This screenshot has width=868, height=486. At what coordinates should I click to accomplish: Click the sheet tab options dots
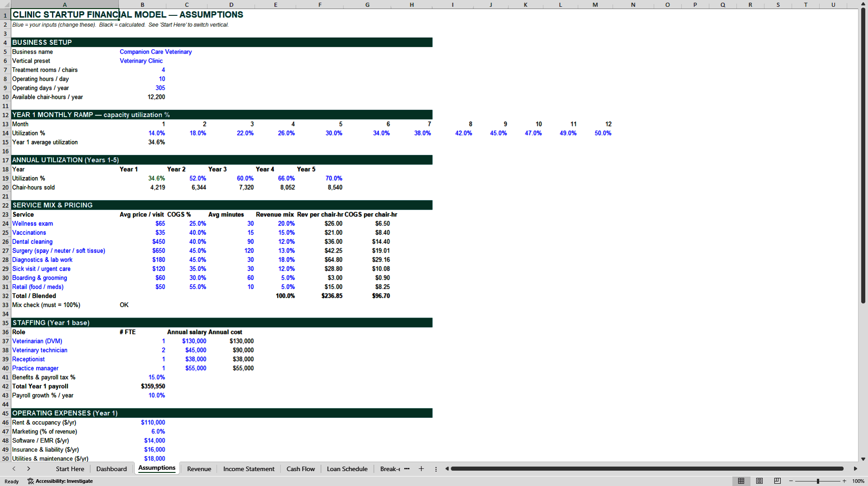pyautogui.click(x=436, y=469)
